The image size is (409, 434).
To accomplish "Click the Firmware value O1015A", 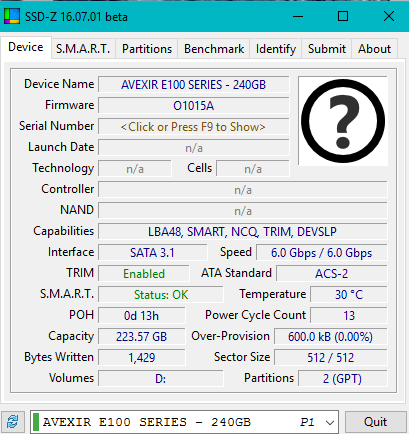I will [194, 106].
